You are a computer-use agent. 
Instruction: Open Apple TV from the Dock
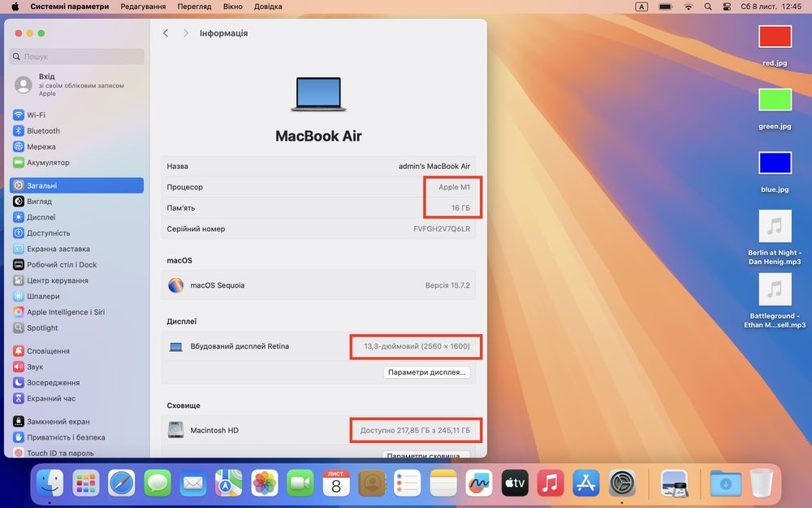[515, 483]
